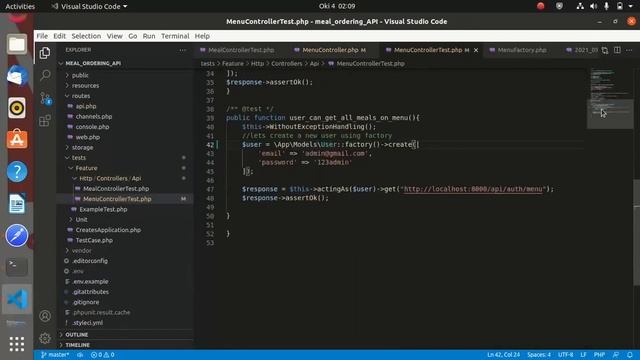Open the errors and warnings indicator
The height and width of the screenshot is (360, 640).
pyautogui.click(x=102, y=355)
